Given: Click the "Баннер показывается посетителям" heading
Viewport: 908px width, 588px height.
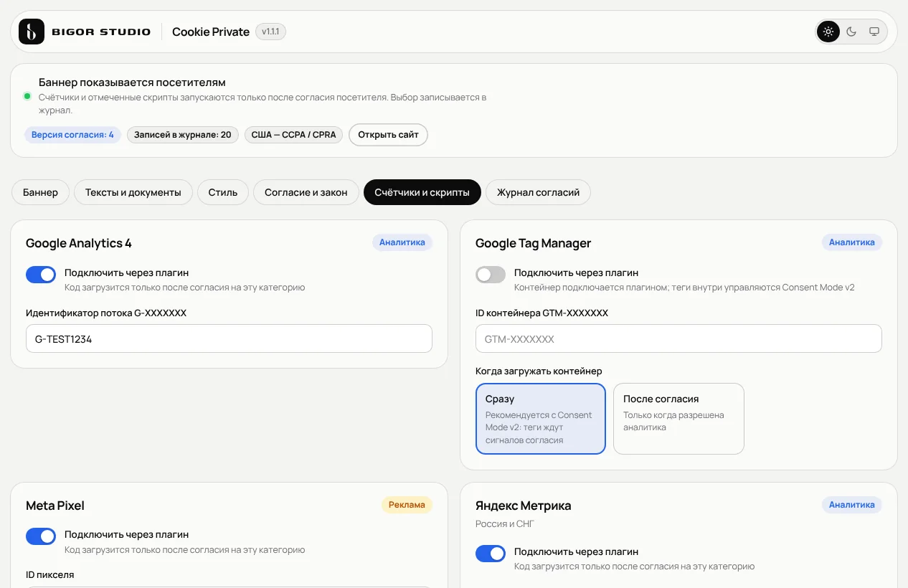Looking at the screenshot, I should pyautogui.click(x=132, y=82).
